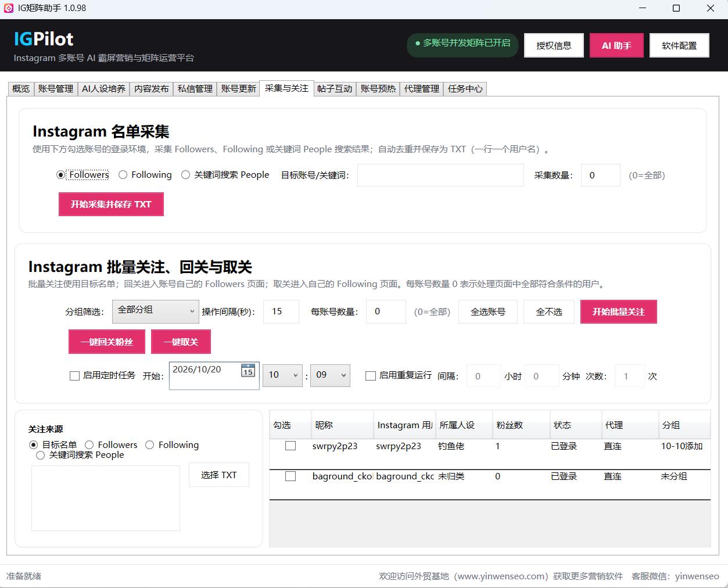Select the 采集与关注 tab

click(286, 88)
